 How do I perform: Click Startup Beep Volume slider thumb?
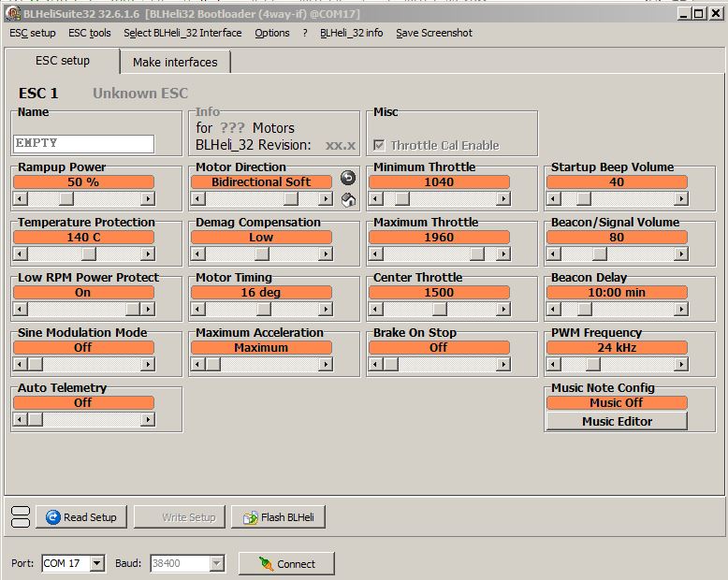[584, 198]
